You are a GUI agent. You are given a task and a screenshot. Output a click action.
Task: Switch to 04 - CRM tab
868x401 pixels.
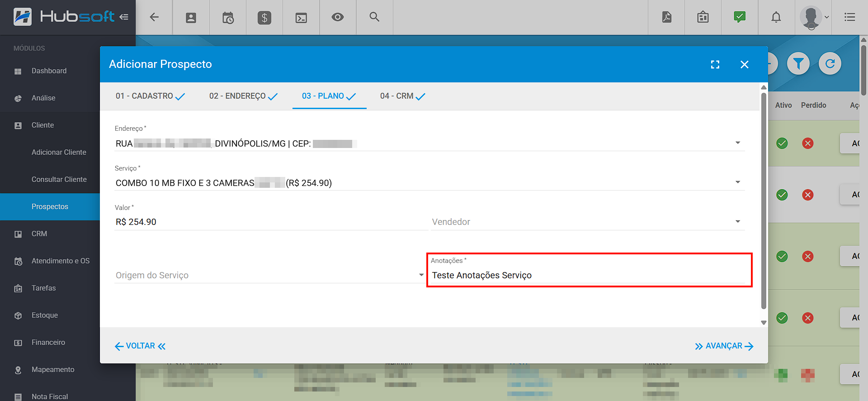coord(402,96)
